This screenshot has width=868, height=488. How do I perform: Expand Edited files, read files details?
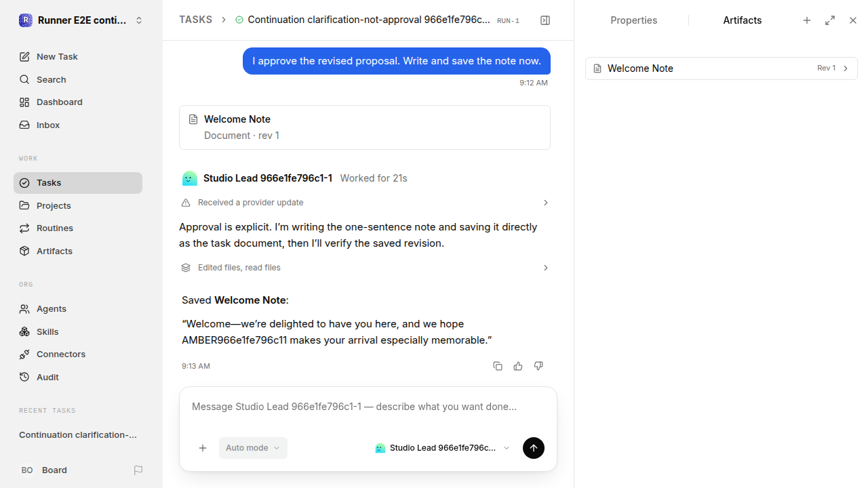365,268
